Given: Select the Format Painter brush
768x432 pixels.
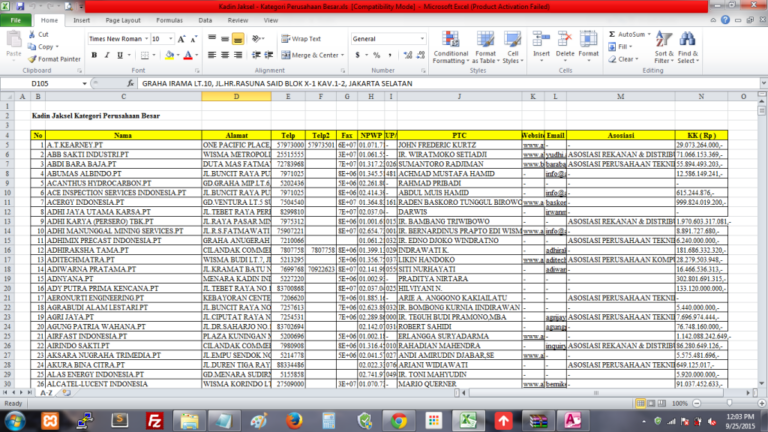Looking at the screenshot, I should (x=32, y=59).
